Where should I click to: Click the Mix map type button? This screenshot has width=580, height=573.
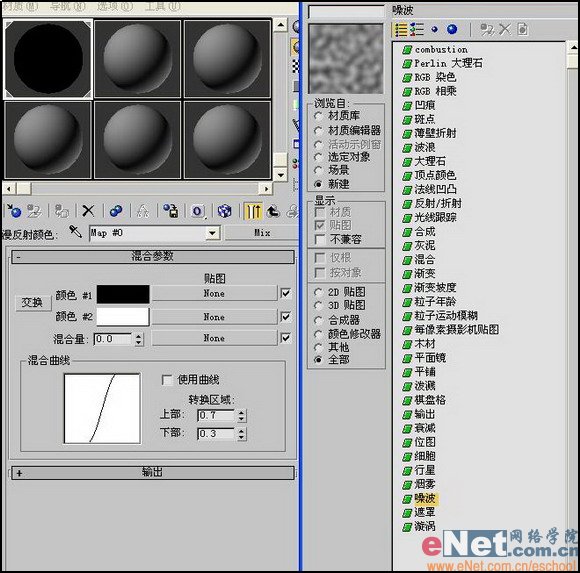coord(262,233)
